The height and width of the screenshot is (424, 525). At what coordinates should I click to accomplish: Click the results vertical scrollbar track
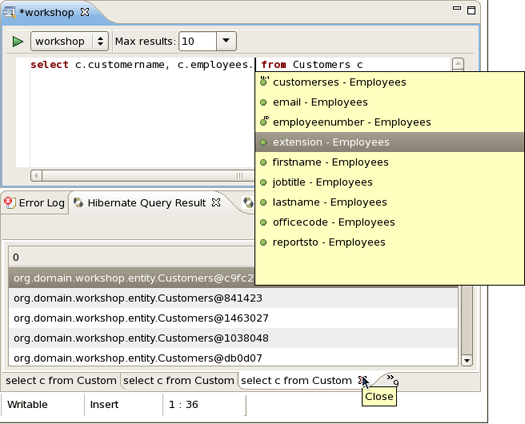[467, 320]
